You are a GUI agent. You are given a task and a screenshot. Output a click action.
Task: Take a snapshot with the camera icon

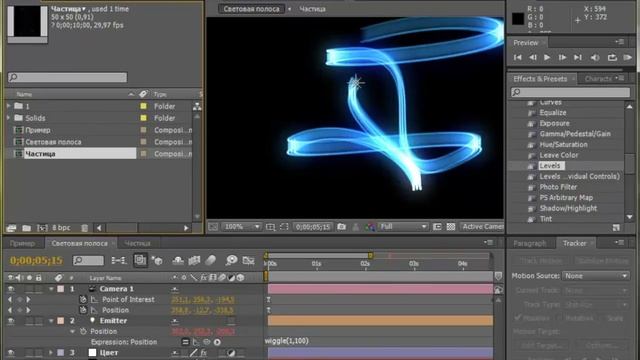(x=342, y=227)
